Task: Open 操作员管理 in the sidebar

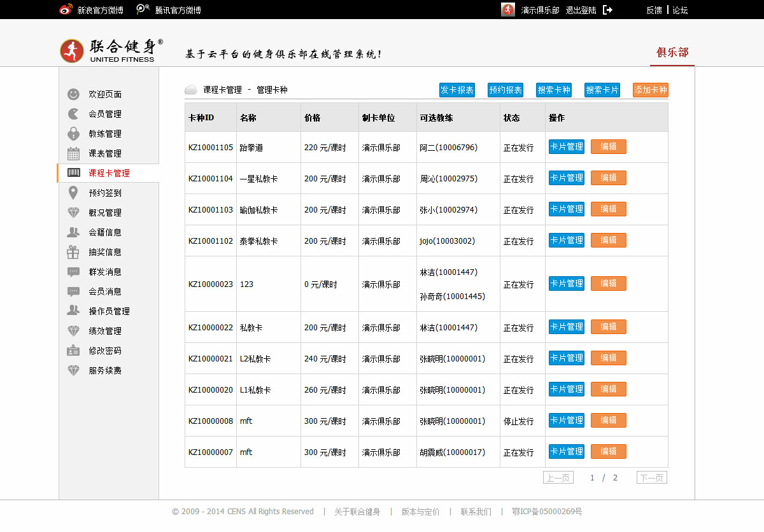Action: (x=109, y=311)
